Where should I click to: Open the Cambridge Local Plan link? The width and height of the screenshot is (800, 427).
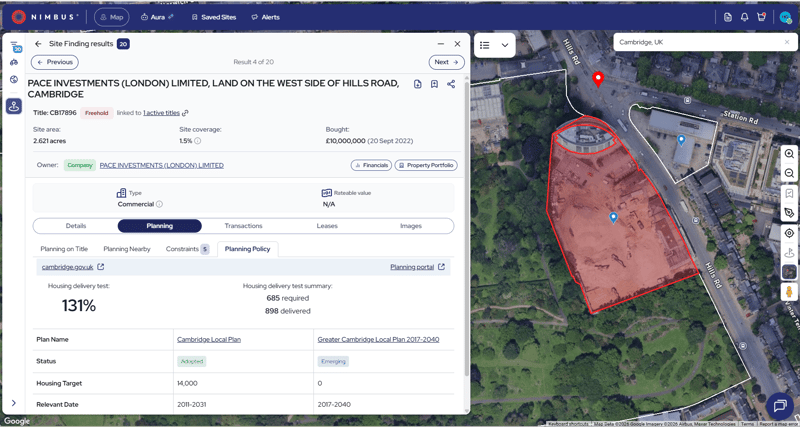(x=209, y=339)
